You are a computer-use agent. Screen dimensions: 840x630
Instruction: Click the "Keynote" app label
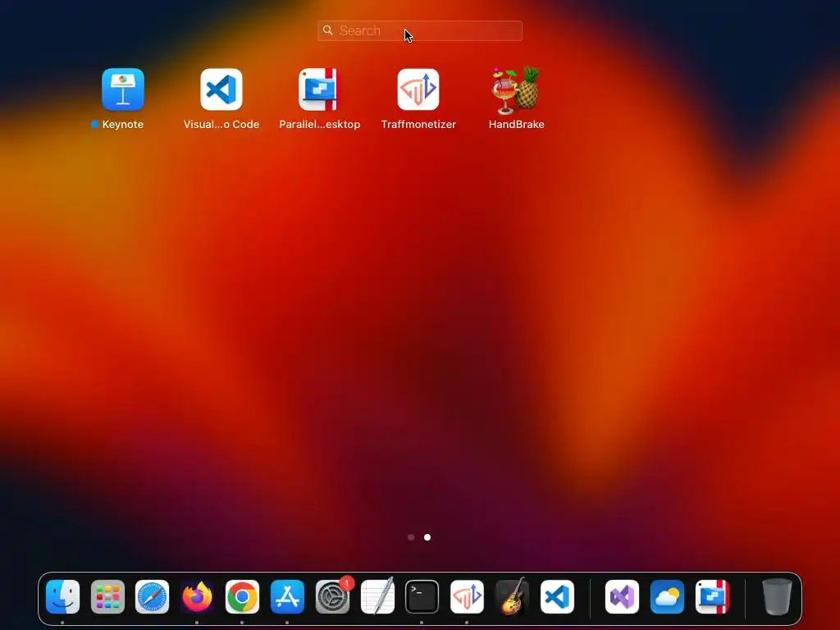click(123, 125)
